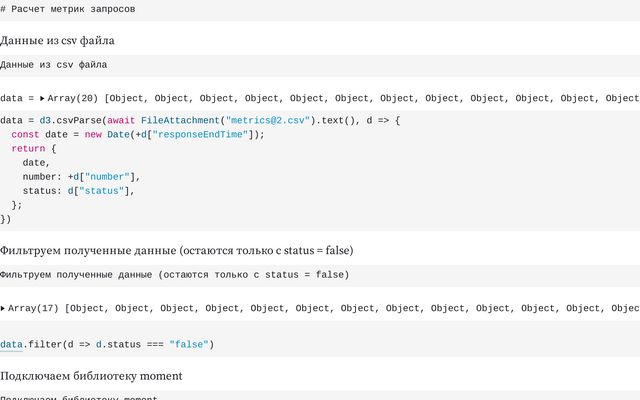The height and width of the screenshot is (400, 640).
Task: Click the closing "})" code line
Action: 6,219
